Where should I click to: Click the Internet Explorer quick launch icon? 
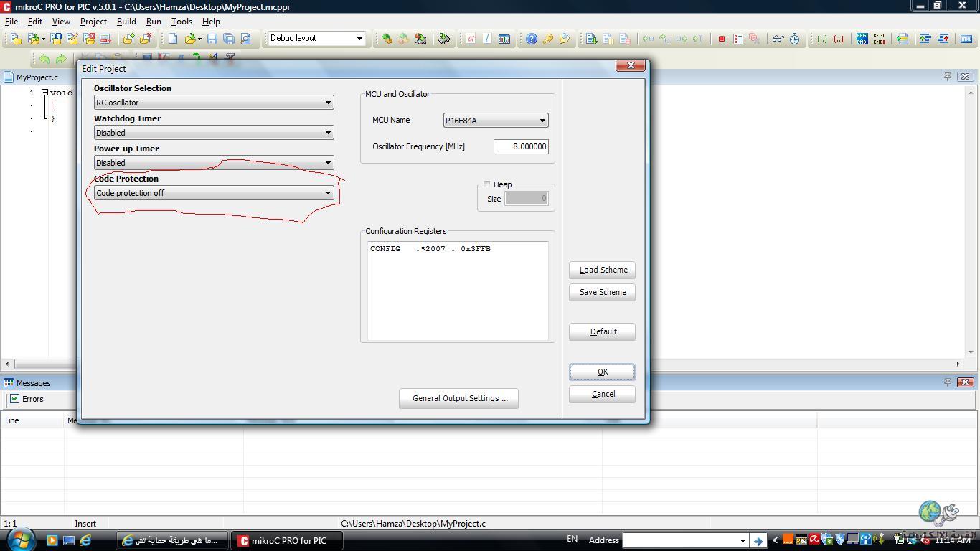click(86, 540)
